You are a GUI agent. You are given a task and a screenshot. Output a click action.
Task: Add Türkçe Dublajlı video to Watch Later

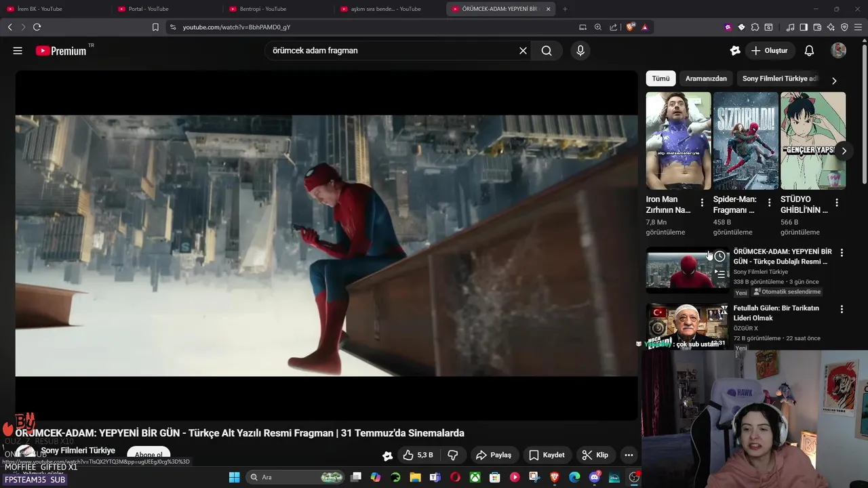pos(719,256)
